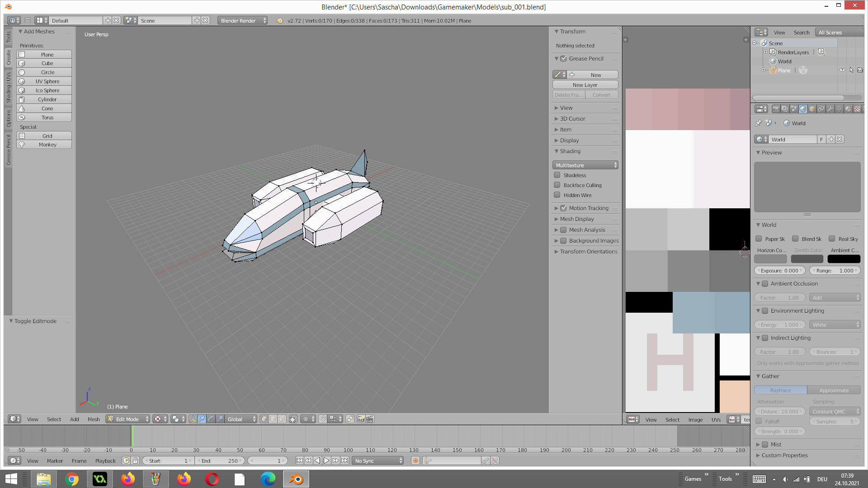This screenshot has width=868, height=488.
Task: Toggle the 3D manipulator widget icon
Action: 193,419
